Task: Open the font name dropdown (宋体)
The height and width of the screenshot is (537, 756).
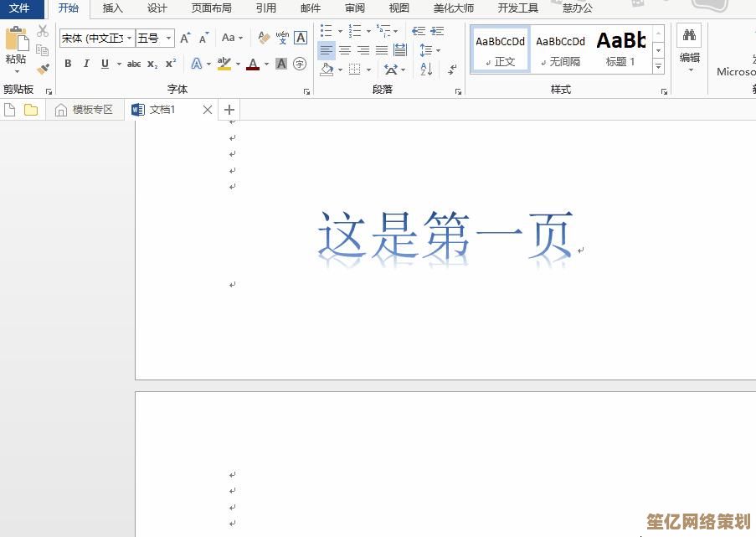Action: [96, 38]
